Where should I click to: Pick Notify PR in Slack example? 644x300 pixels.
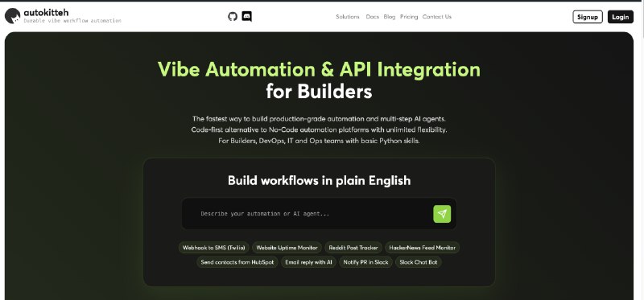(365, 262)
